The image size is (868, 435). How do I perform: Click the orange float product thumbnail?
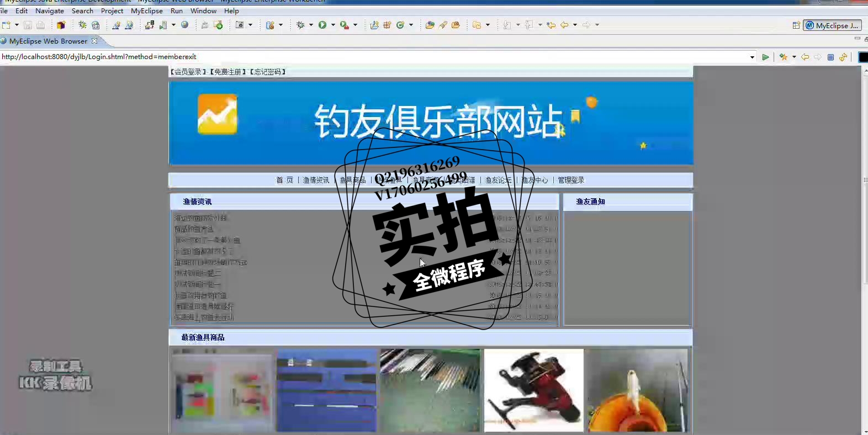pyautogui.click(x=638, y=390)
